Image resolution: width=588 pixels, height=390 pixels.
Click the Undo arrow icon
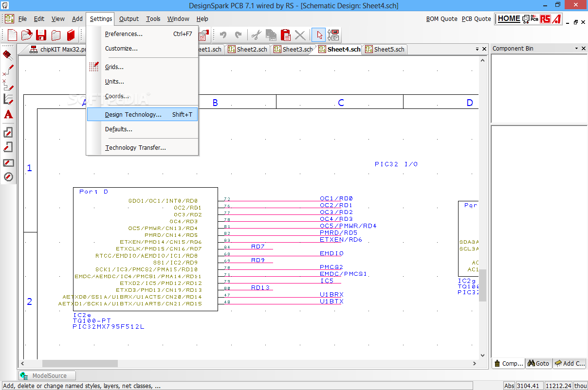[223, 35]
